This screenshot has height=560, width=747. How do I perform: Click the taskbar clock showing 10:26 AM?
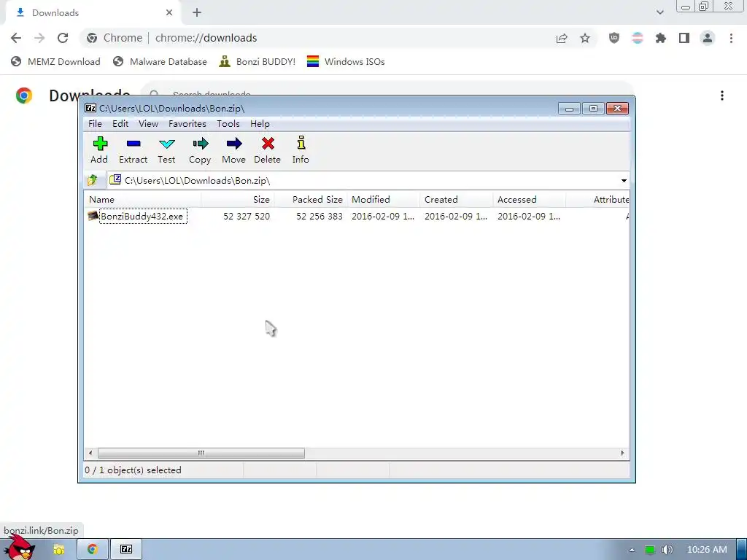(707, 550)
